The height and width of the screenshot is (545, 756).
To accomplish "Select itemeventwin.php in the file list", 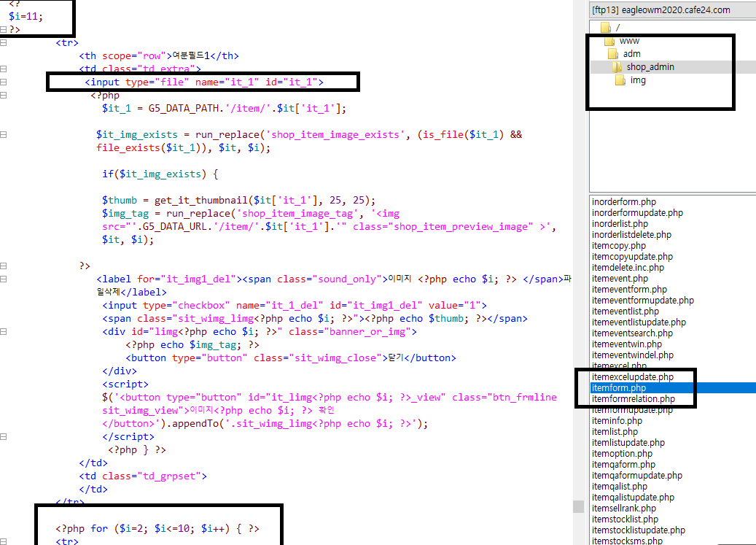I will coord(627,344).
